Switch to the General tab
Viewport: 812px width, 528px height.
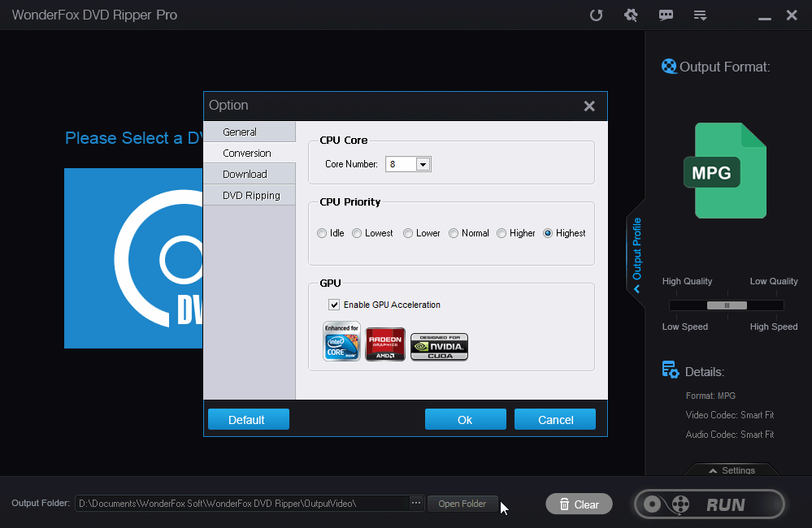point(250,132)
